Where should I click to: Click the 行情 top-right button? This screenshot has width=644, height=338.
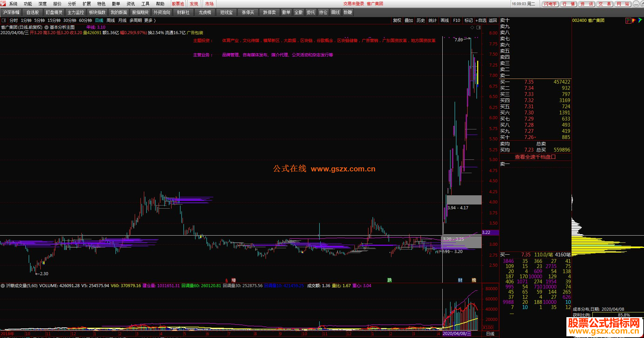point(569,4)
